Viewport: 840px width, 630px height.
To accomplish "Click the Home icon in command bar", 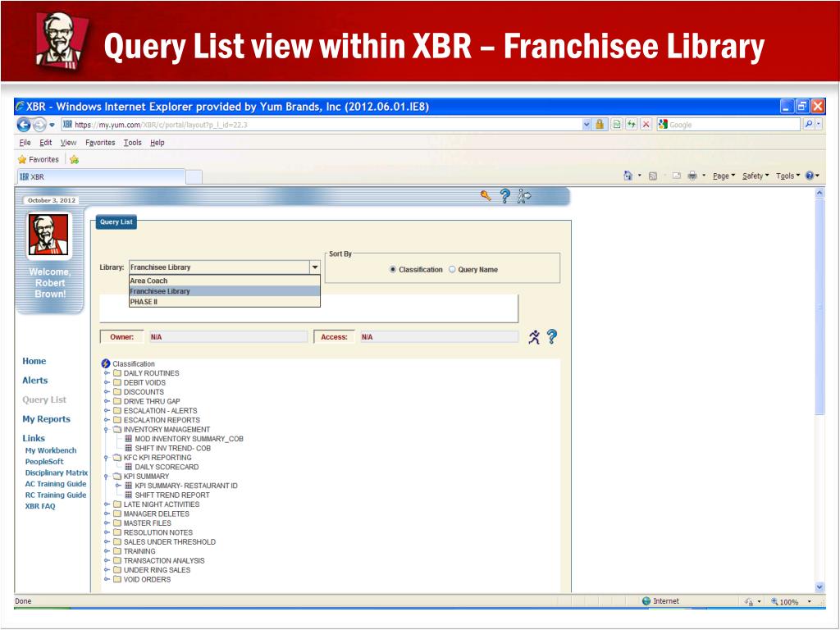I will (x=628, y=176).
